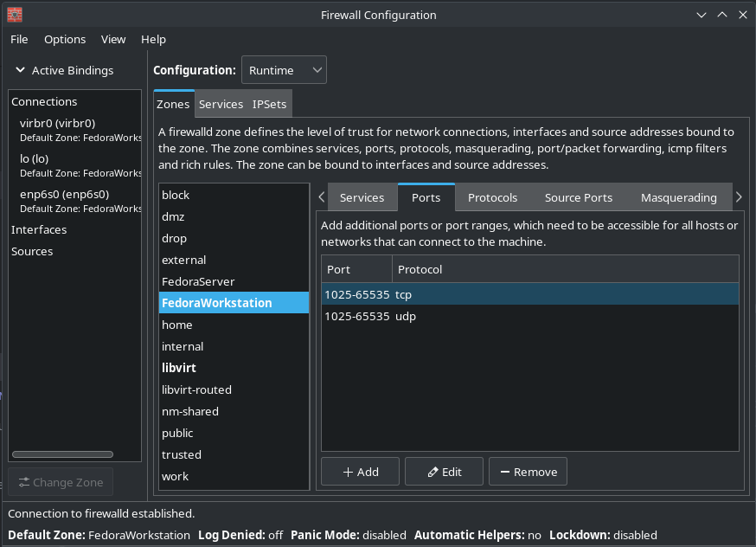Open the Configuration Runtime dropdown

click(x=283, y=70)
